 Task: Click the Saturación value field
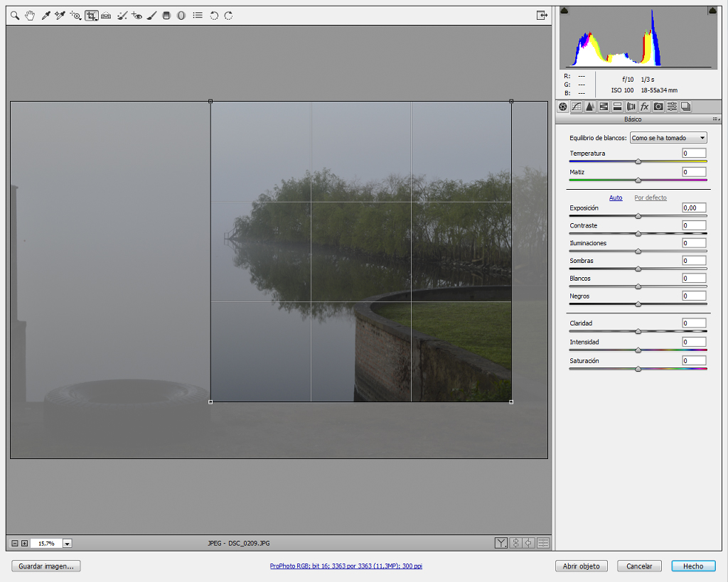[694, 360]
